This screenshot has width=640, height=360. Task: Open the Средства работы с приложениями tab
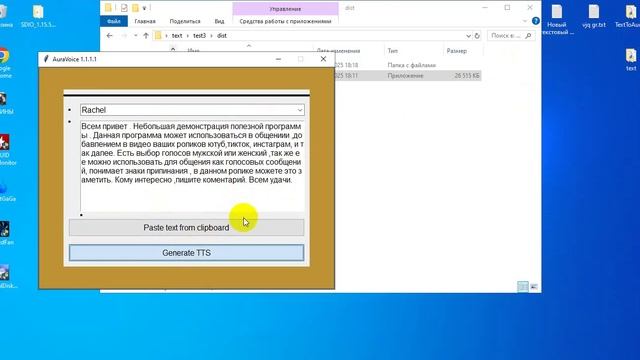click(285, 21)
